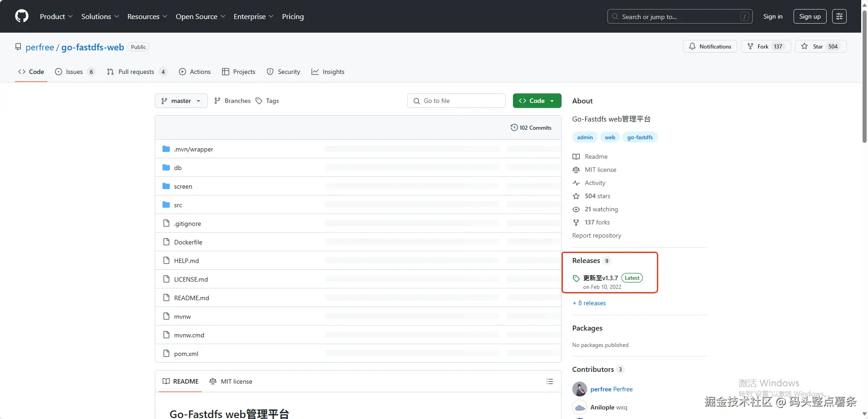Click perfree's contributor avatar
The width and height of the screenshot is (868, 419).
tap(580, 389)
